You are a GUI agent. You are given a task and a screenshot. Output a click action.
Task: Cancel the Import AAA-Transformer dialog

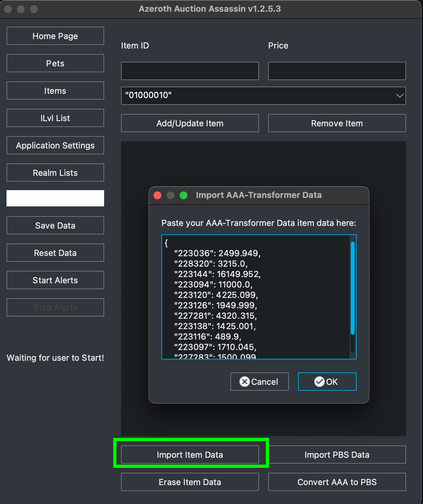[260, 382]
